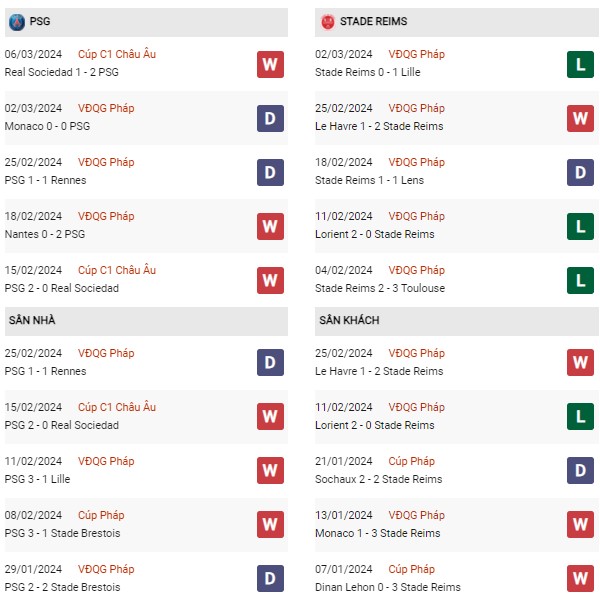Image resolution: width=600 pixels, height=600 pixels.
Task: Click the STADE REIMS team header title
Action: click(x=373, y=21)
